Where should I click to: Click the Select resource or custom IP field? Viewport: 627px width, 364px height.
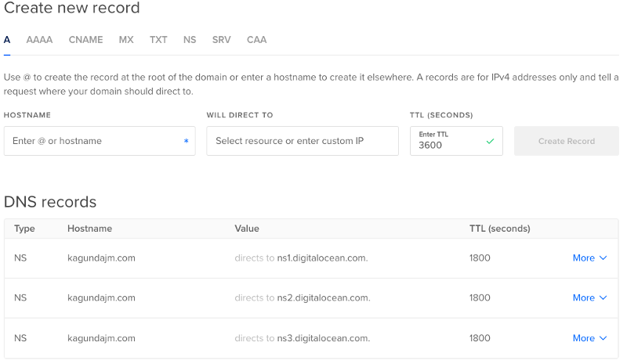click(303, 141)
